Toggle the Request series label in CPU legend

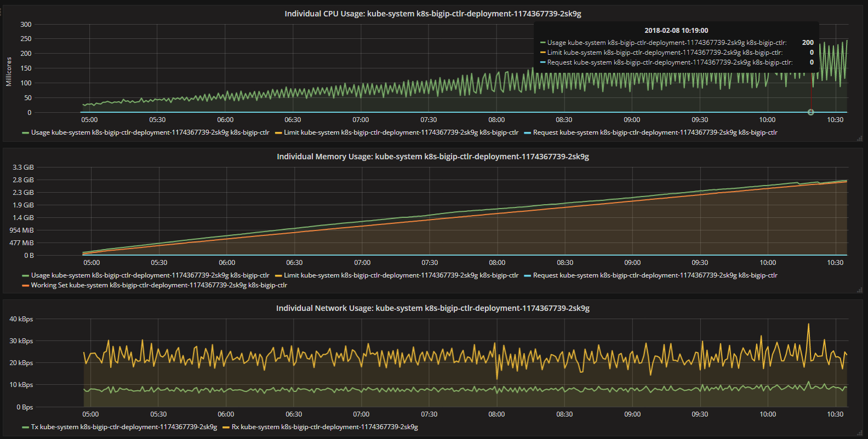pyautogui.click(x=655, y=132)
